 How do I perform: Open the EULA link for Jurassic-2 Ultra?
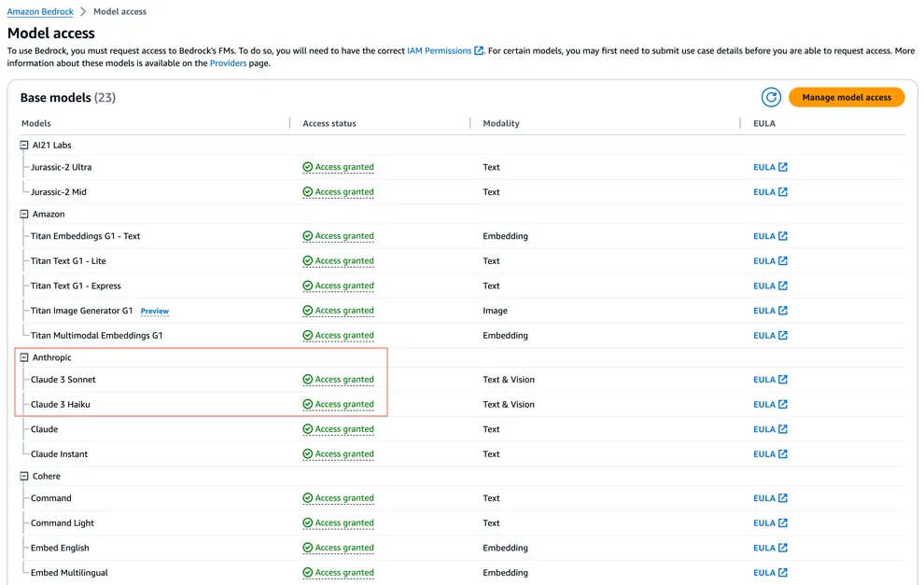point(770,167)
